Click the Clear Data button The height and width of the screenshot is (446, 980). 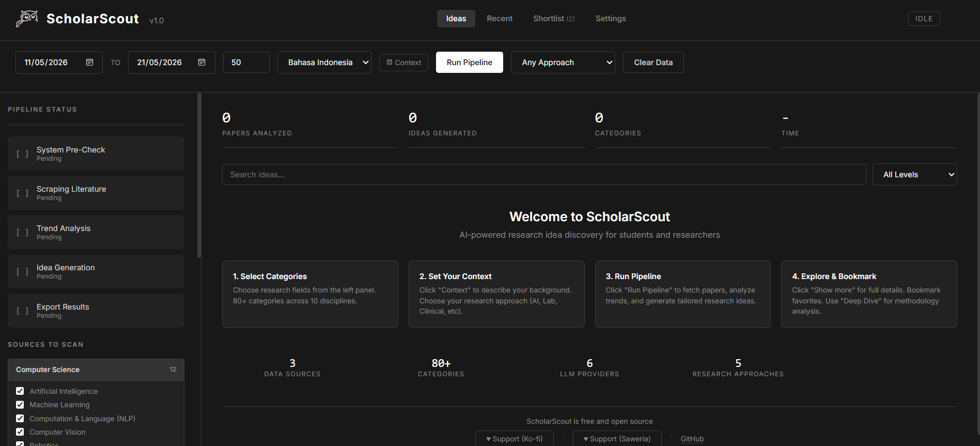click(x=654, y=63)
